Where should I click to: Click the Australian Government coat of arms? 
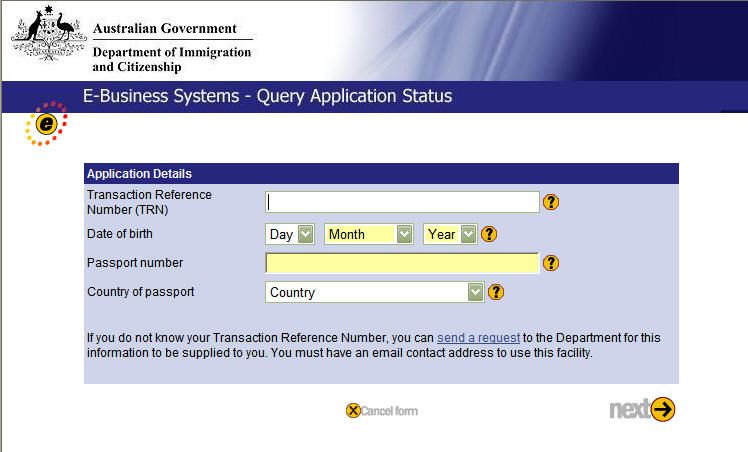[x=49, y=33]
